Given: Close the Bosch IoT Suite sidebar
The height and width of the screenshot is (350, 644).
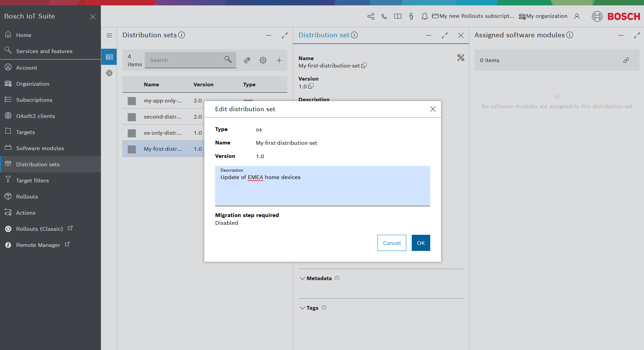Looking at the screenshot, I should [93, 16].
